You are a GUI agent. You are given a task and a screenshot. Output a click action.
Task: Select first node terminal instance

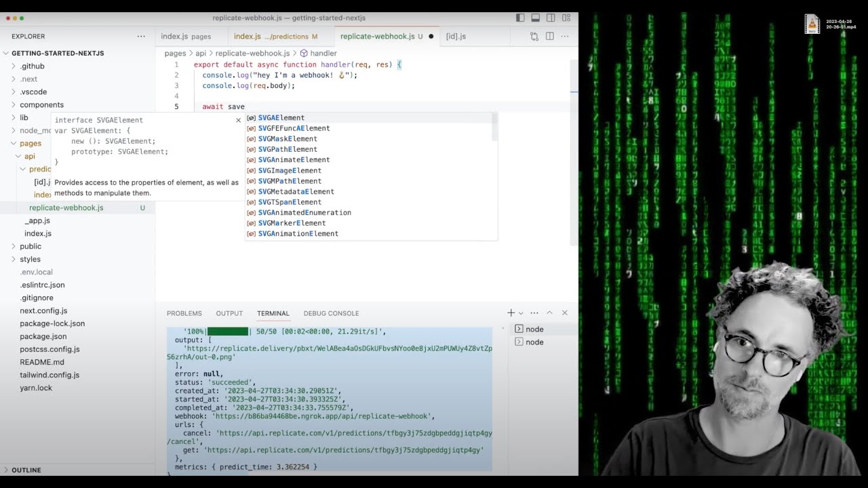[542, 329]
